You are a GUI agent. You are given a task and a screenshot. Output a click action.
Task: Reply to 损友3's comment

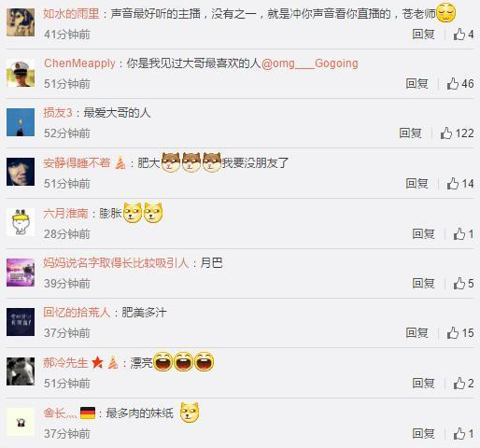click(410, 133)
